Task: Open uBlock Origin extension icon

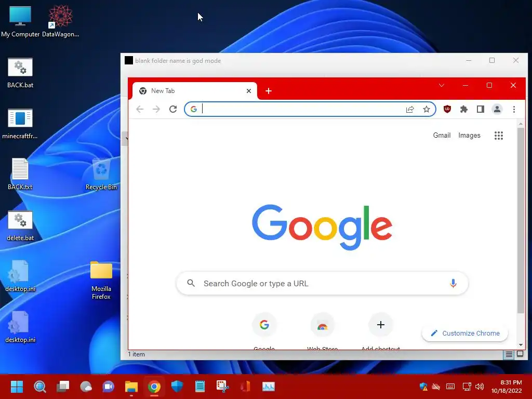Action: click(447, 109)
